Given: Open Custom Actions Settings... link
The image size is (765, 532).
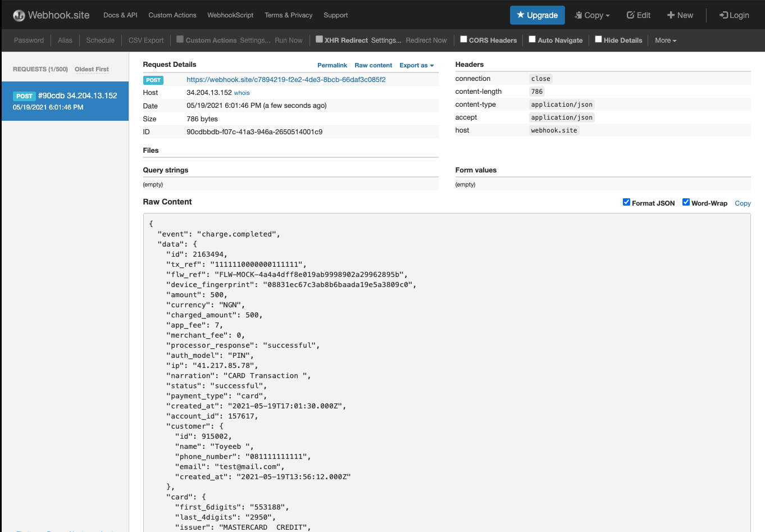Looking at the screenshot, I should click(255, 40).
